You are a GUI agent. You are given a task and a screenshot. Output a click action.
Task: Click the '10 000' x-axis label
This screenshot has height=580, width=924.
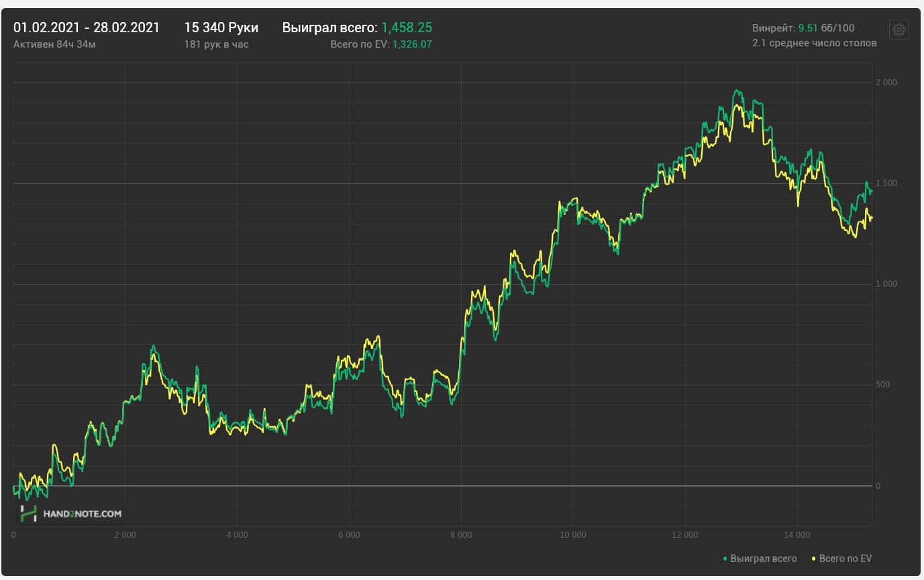tap(572, 535)
